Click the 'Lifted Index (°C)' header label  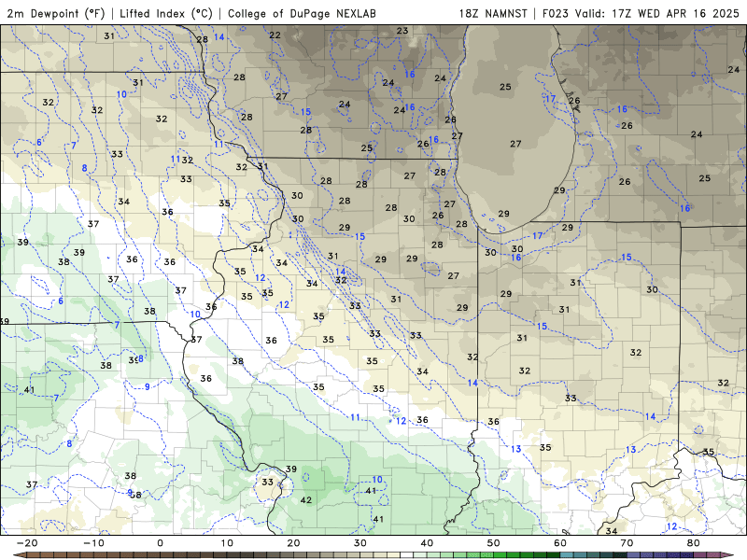pyautogui.click(x=166, y=13)
